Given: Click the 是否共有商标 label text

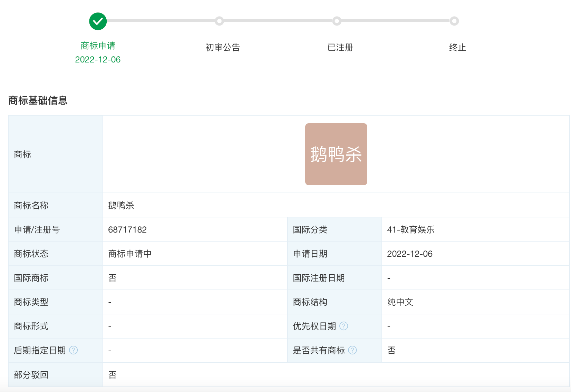Looking at the screenshot, I should (319, 350).
